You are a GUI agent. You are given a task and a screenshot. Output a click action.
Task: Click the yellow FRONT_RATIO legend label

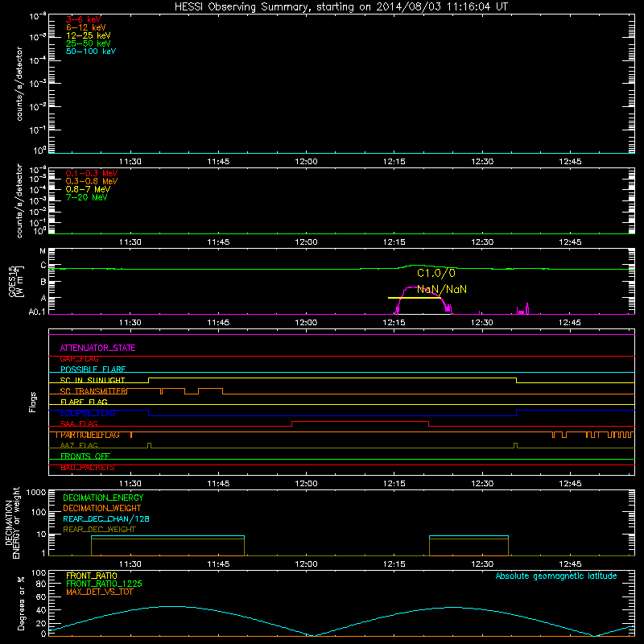92,576
